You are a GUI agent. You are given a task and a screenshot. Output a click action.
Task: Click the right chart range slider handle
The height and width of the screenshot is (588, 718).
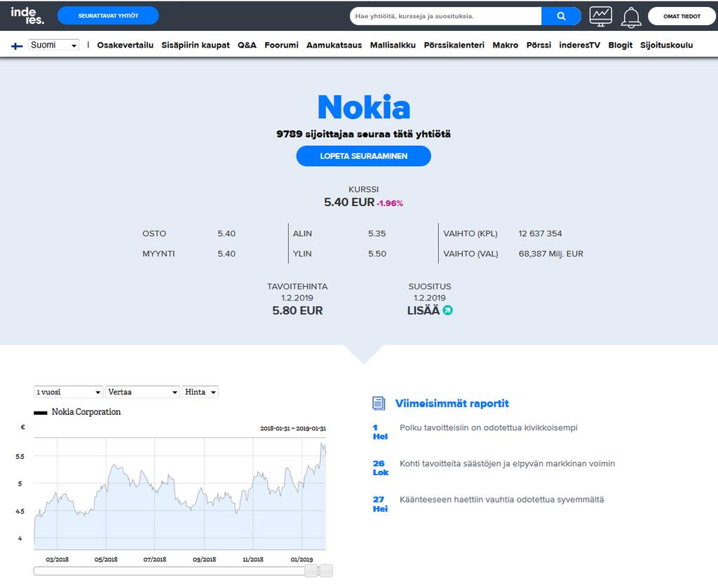click(x=326, y=570)
